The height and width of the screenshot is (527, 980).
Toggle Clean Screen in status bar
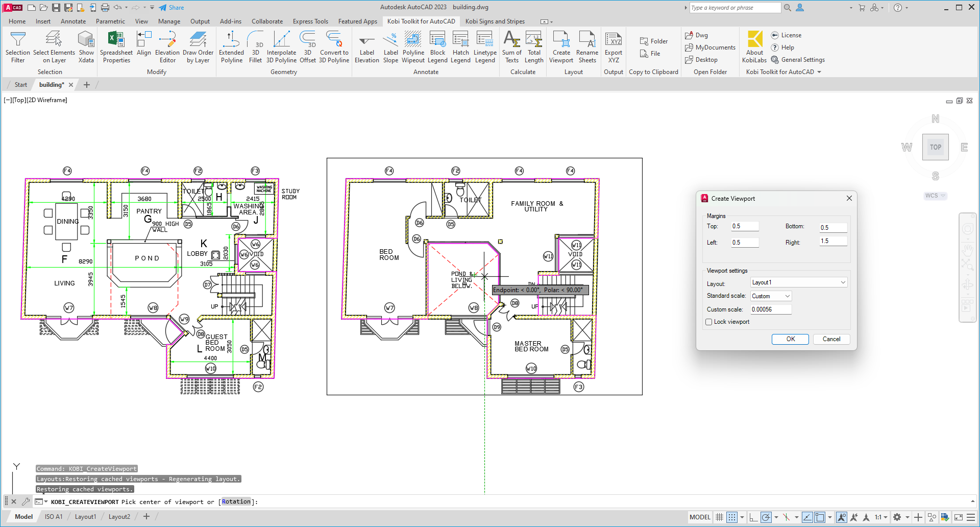[x=959, y=517]
